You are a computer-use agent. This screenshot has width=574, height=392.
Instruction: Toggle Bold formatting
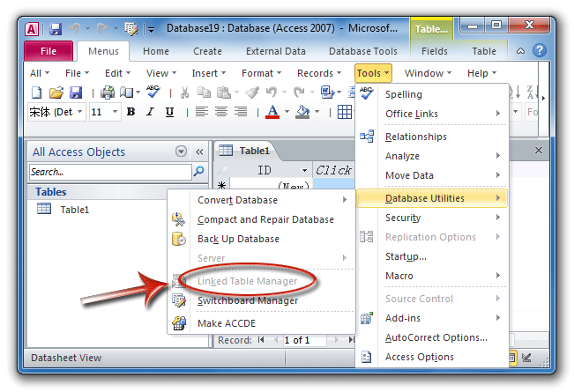130,112
